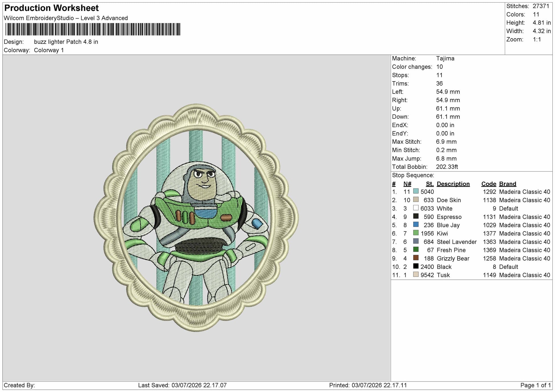Click the Min Stitch value "0.2 mm"

click(446, 150)
